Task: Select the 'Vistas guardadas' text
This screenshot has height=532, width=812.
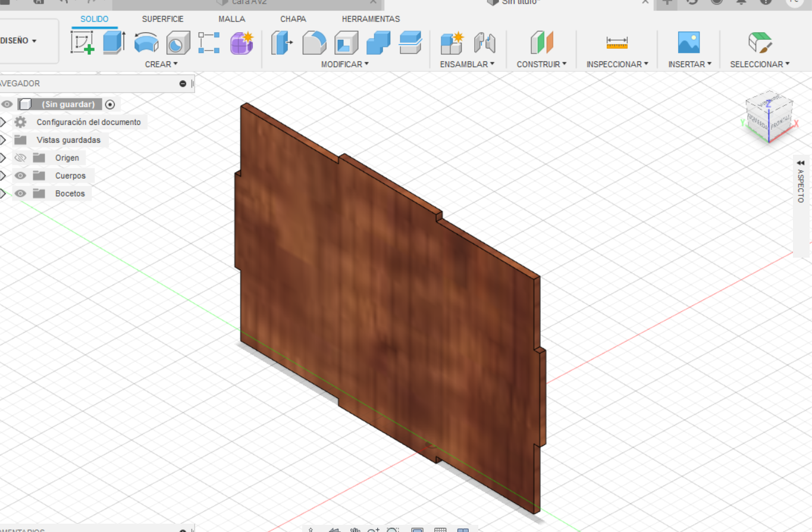Action: (68, 140)
